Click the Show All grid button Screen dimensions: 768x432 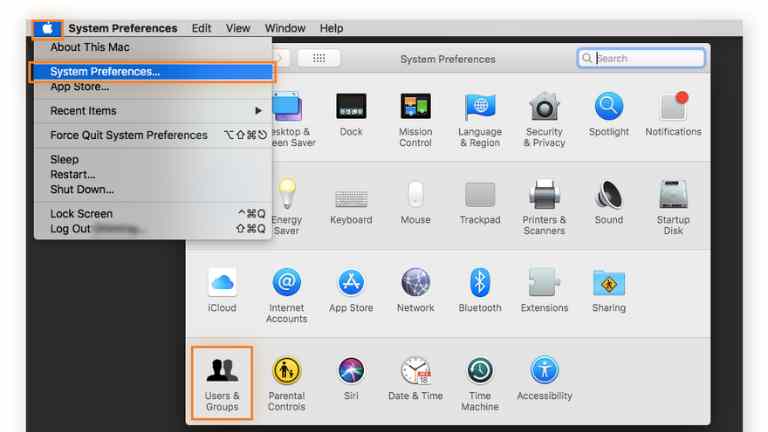(x=319, y=58)
